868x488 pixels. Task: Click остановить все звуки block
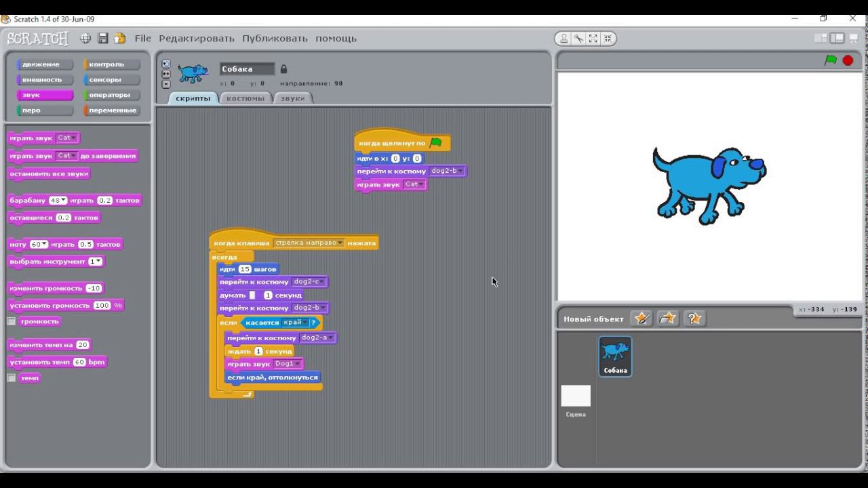click(x=49, y=174)
